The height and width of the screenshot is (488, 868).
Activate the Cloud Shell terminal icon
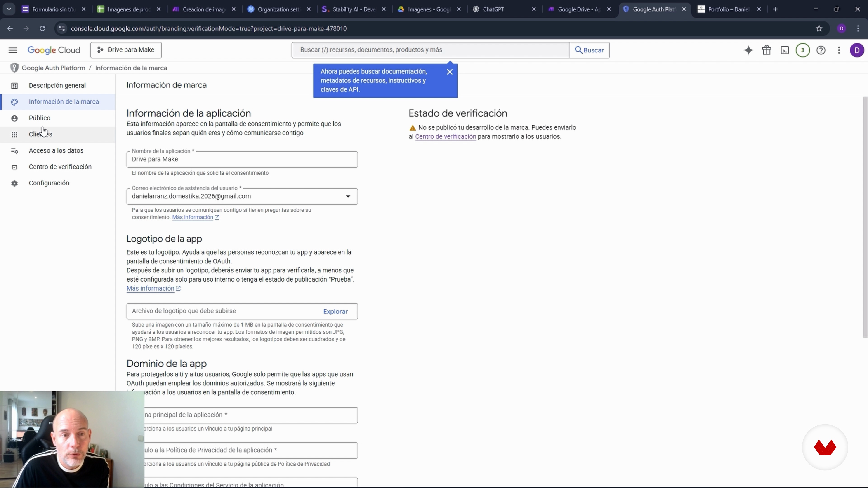785,50
